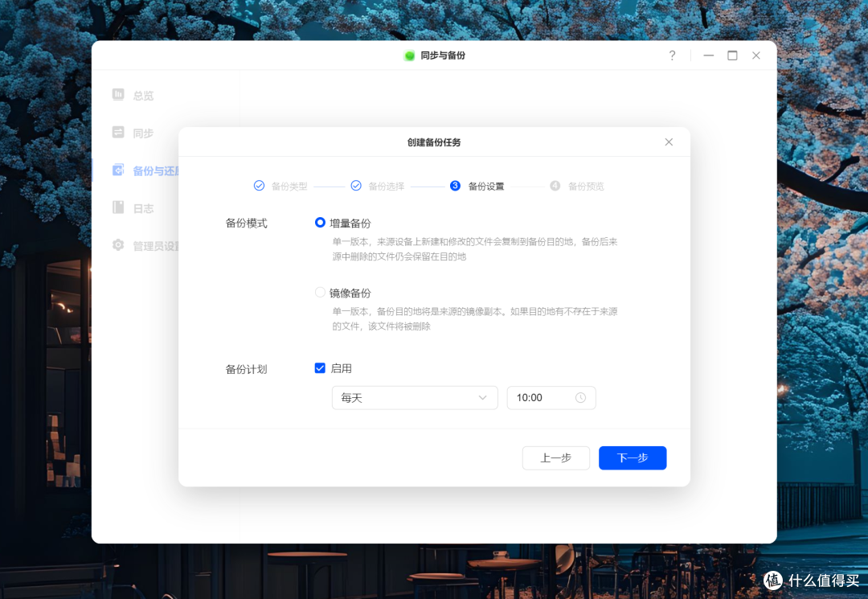Screen dimensions: 868x599
Task: Select the 增量备份 radio option
Action: click(320, 223)
